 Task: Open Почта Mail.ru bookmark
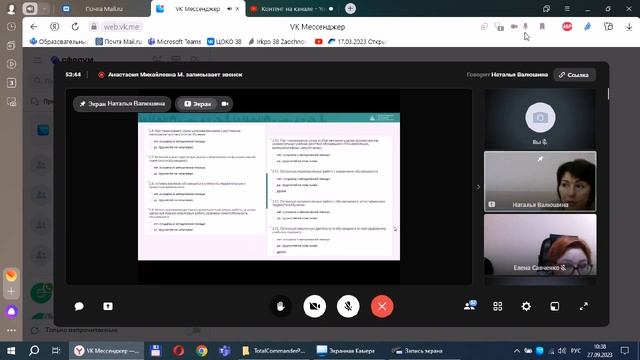tap(119, 41)
